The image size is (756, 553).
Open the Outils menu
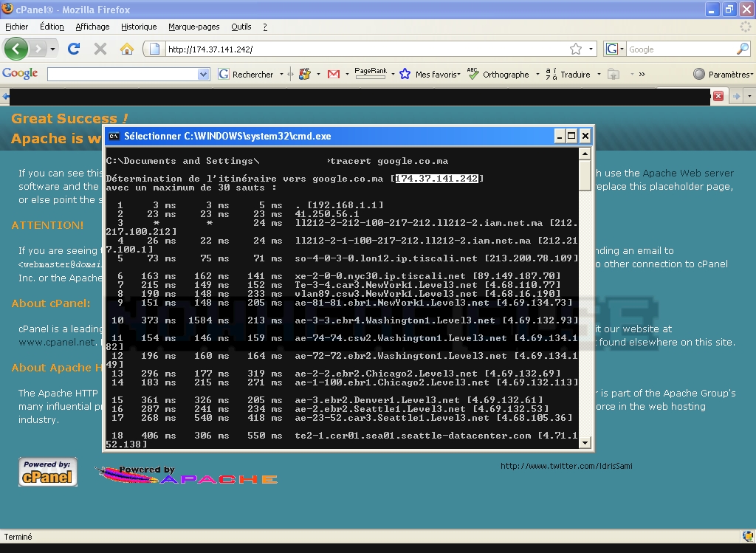coord(241,27)
